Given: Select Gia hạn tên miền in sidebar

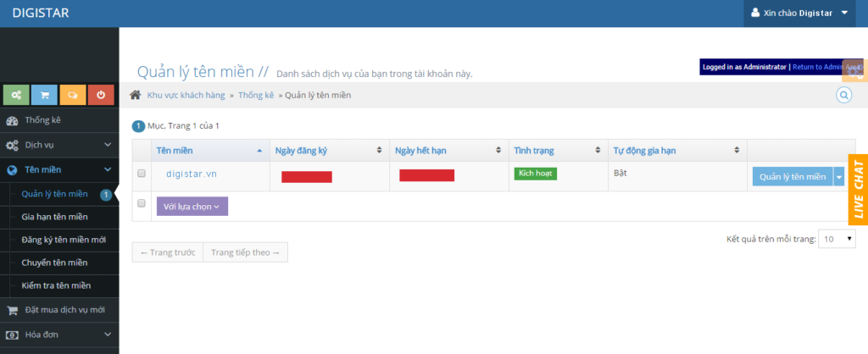Looking at the screenshot, I should (54, 218).
